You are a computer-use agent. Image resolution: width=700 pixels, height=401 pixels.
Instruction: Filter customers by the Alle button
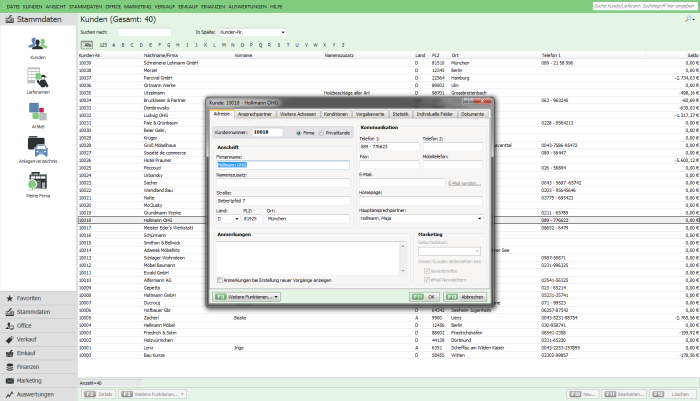pos(87,45)
